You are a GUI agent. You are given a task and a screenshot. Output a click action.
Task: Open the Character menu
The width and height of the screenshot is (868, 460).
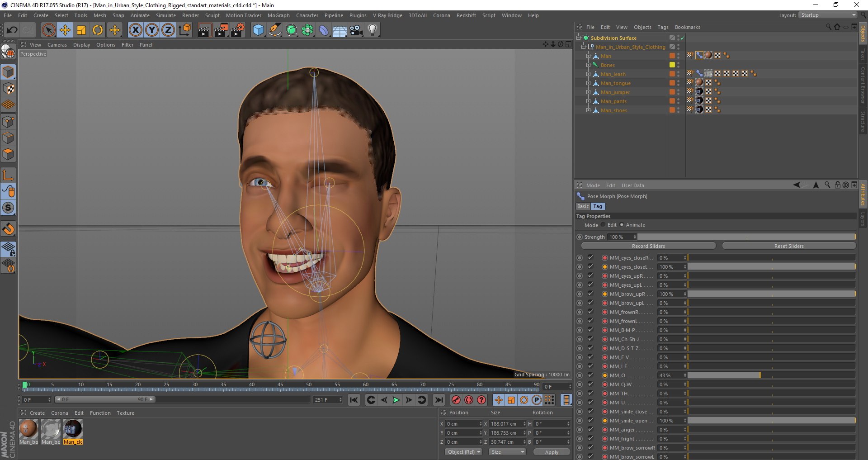coord(307,15)
